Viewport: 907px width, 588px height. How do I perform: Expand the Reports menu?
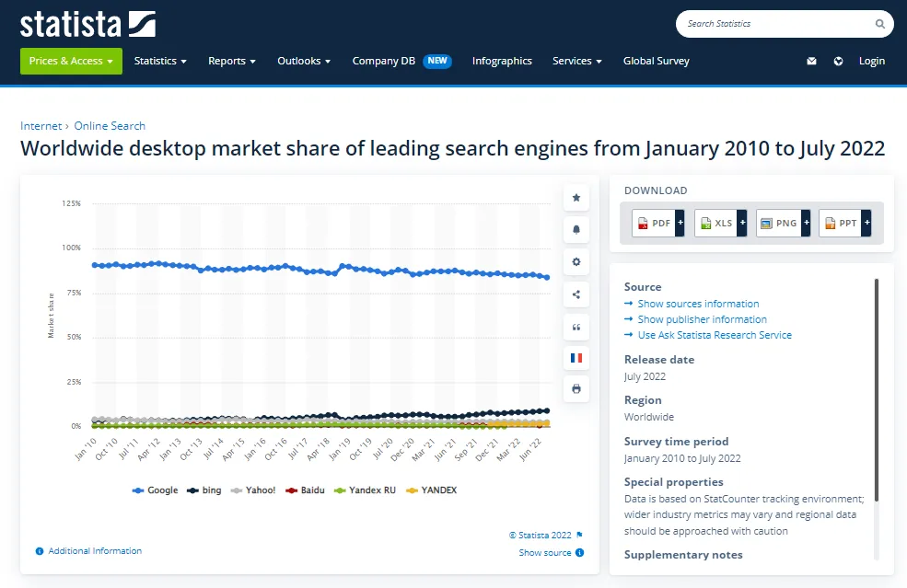[x=232, y=62]
